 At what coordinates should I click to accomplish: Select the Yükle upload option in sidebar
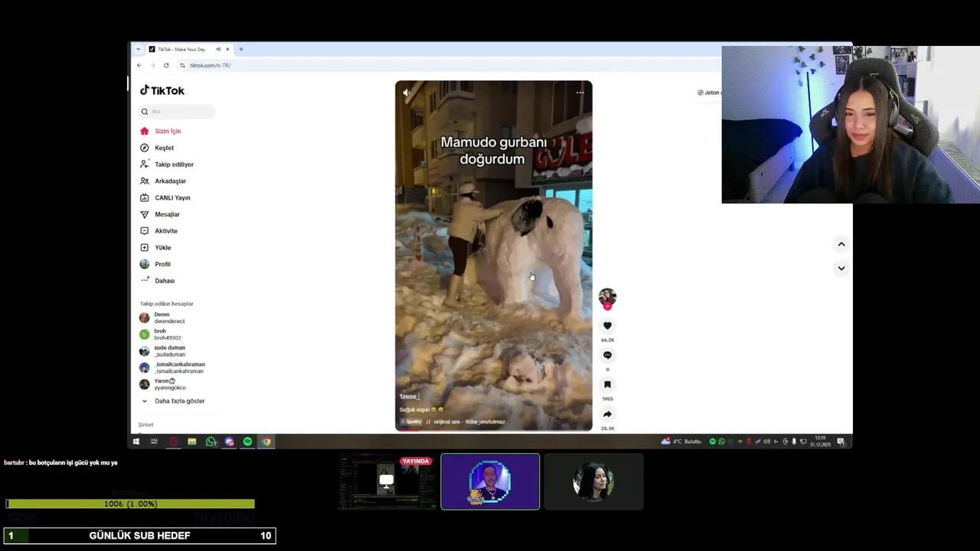point(162,247)
